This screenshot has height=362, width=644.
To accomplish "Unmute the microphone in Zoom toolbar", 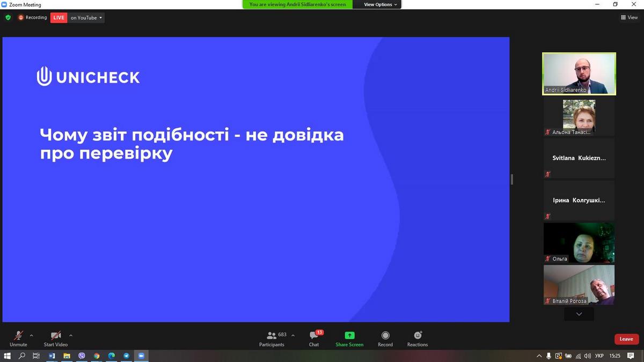I will tap(18, 336).
